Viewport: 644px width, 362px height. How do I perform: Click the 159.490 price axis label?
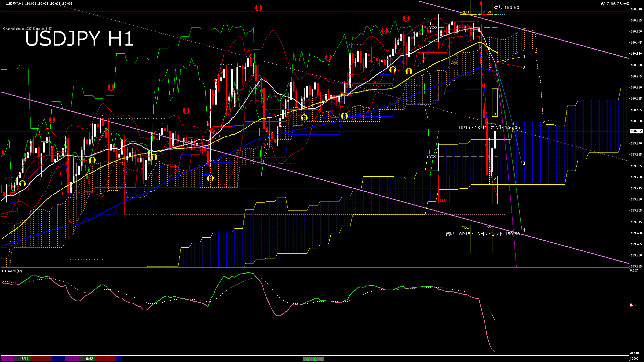(636, 233)
